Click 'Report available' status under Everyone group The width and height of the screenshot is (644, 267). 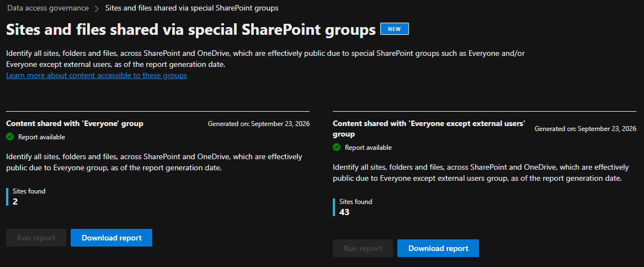pyautogui.click(x=41, y=137)
